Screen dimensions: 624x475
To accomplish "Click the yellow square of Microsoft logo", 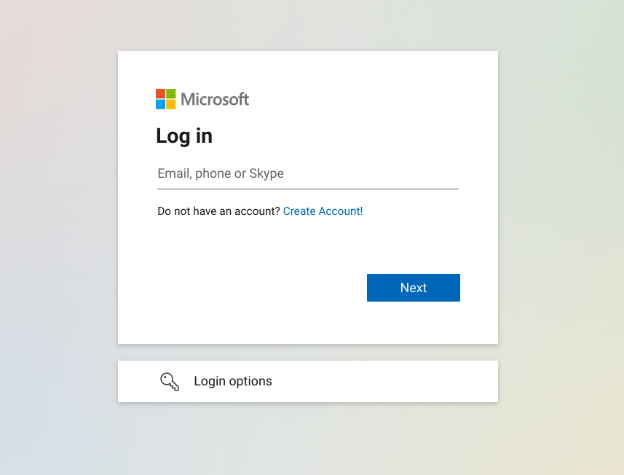I will pyautogui.click(x=171, y=104).
